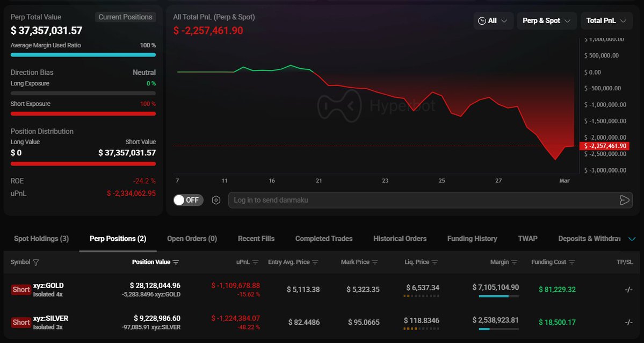Expand more tabs chevron after Deposits

(x=632, y=239)
